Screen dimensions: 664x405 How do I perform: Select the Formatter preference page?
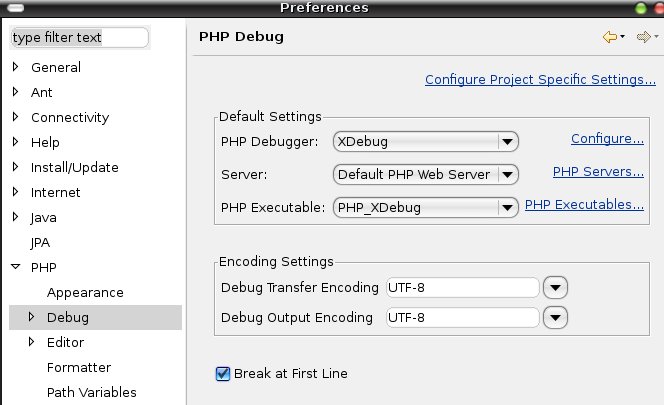point(79,368)
